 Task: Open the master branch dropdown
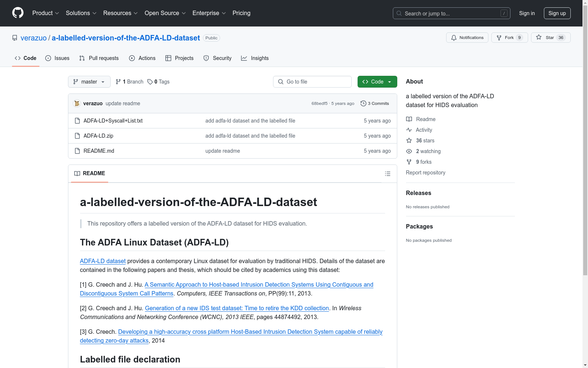[89, 82]
